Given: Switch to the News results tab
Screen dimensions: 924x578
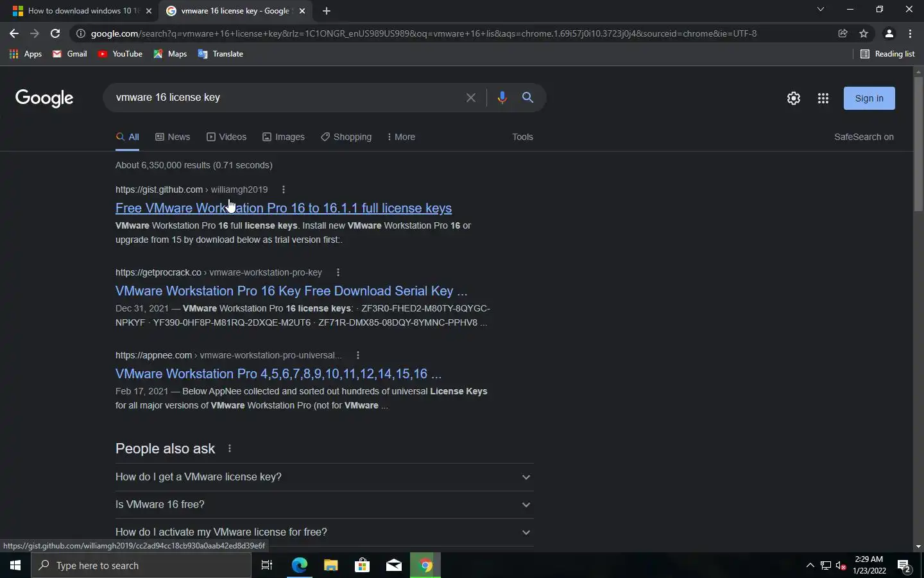Looking at the screenshot, I should (x=173, y=137).
